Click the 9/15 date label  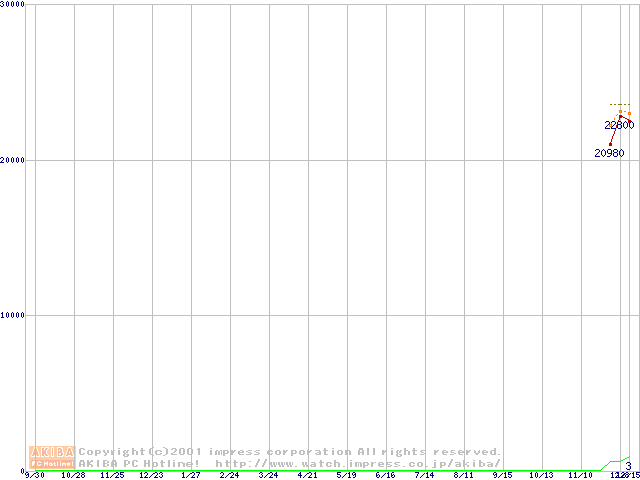502,475
